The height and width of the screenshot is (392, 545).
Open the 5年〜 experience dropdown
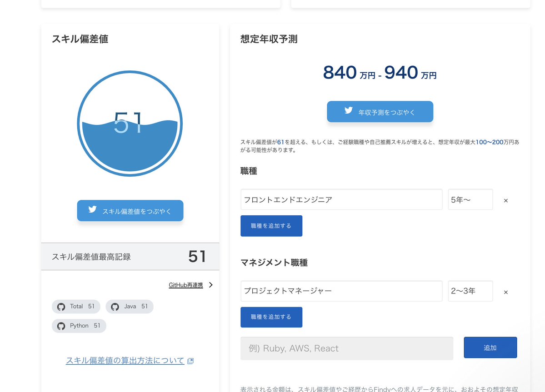pos(470,200)
